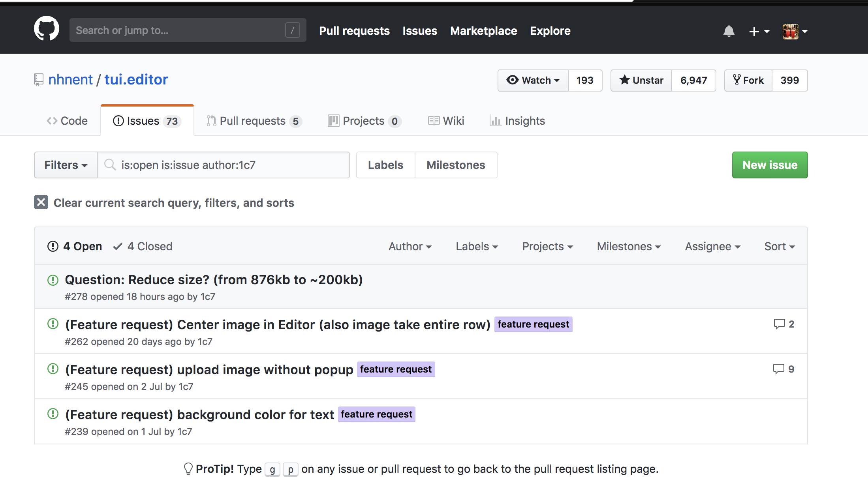Viewport: 868px width, 502px height.
Task: Expand the Filters dropdown
Action: coord(66,165)
